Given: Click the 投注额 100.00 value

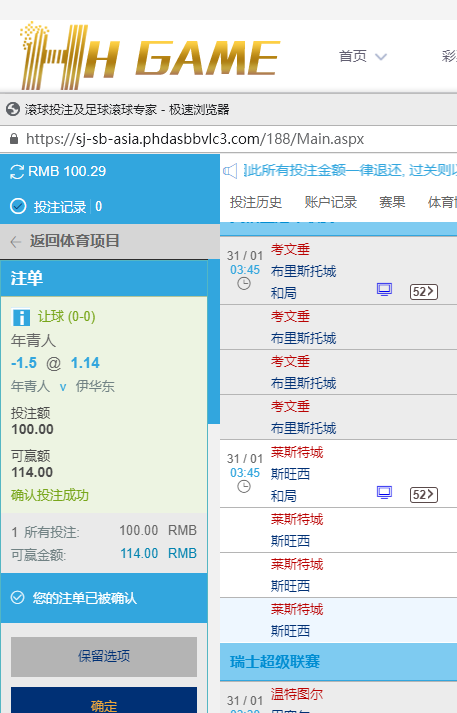Looking at the screenshot, I should coord(32,429).
